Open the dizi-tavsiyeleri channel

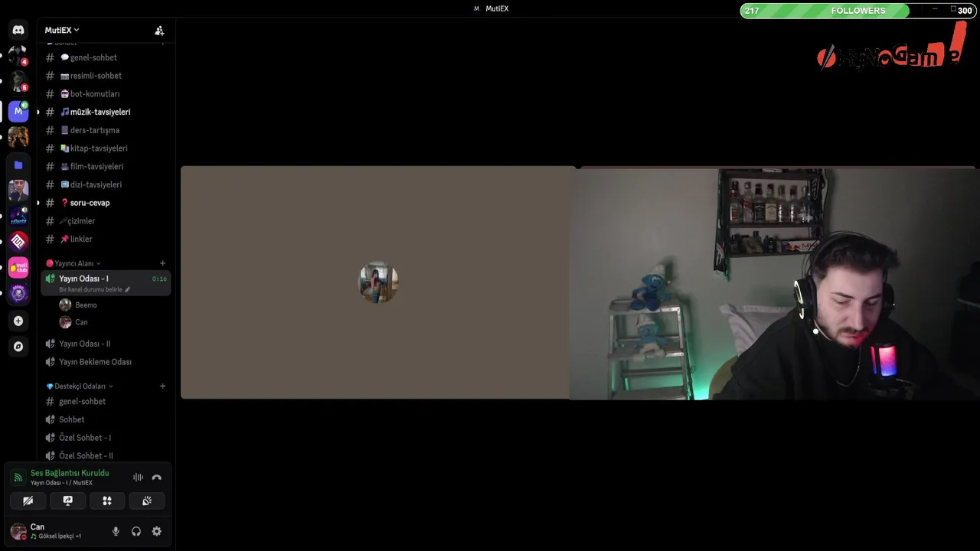[106, 184]
